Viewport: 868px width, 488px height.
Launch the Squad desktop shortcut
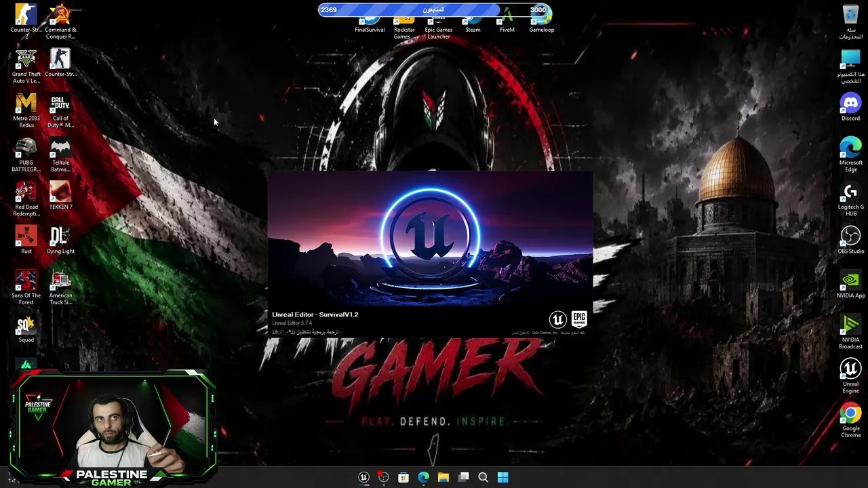point(26,329)
